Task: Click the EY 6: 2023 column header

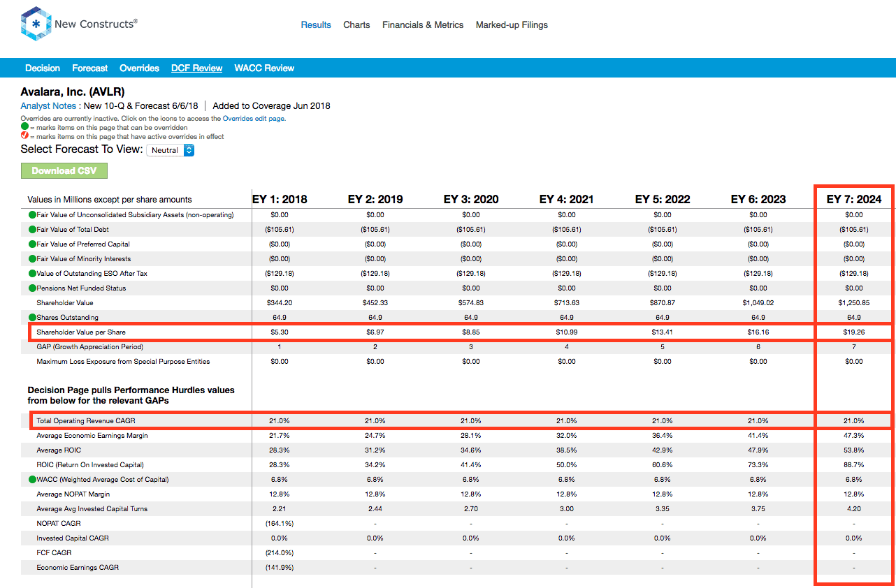Action: point(758,199)
